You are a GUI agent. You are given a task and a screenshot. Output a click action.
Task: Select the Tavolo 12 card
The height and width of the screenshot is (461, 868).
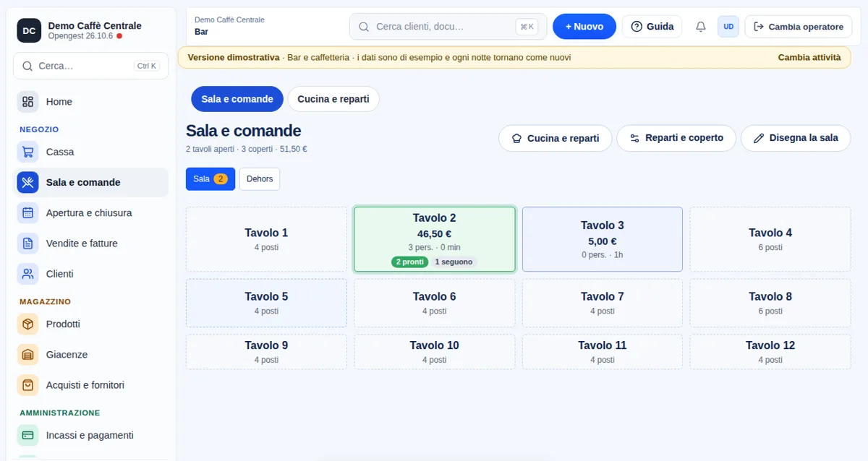(x=770, y=352)
